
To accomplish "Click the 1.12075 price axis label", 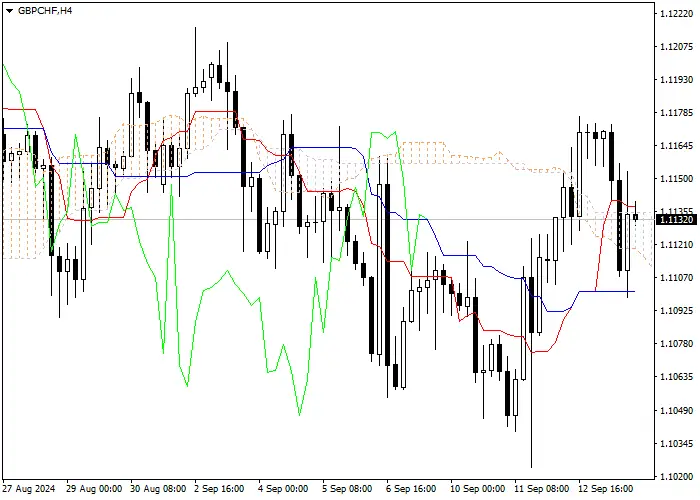I will (x=676, y=47).
